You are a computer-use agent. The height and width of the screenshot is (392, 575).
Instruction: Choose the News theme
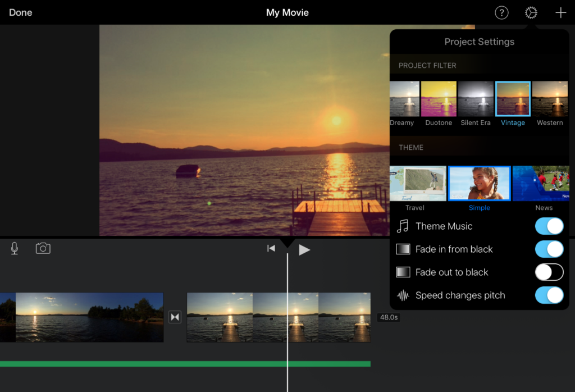point(541,183)
